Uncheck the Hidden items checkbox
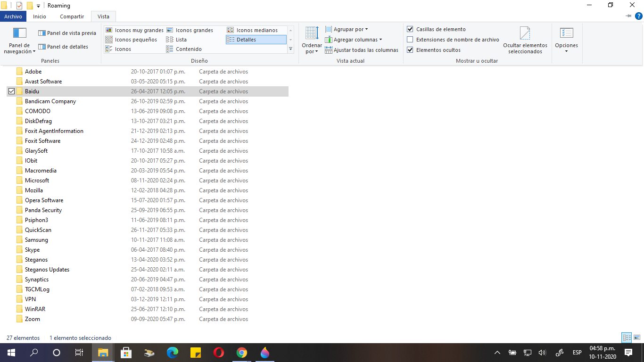The width and height of the screenshot is (644, 362). tap(410, 50)
